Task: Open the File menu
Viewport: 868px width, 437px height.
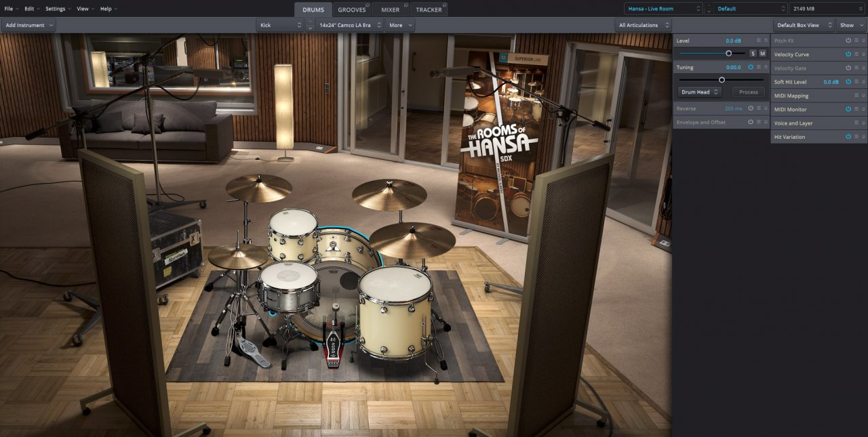Action: [x=12, y=9]
